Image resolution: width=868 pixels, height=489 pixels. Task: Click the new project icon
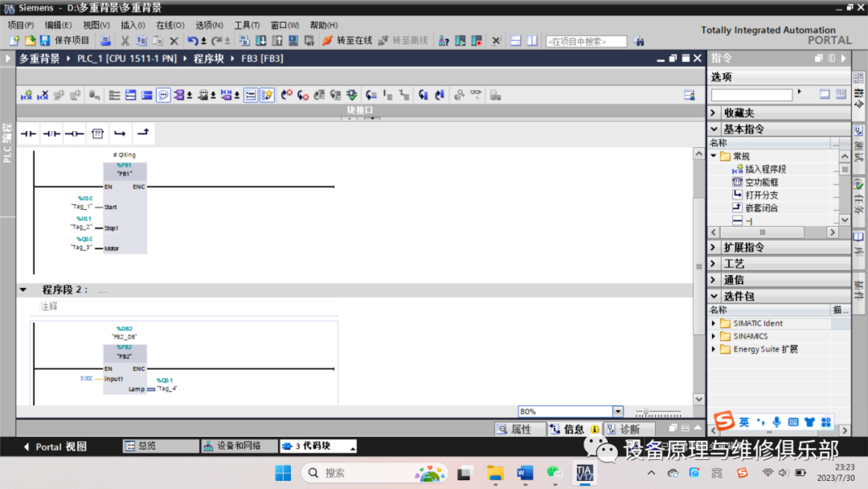pyautogui.click(x=14, y=40)
